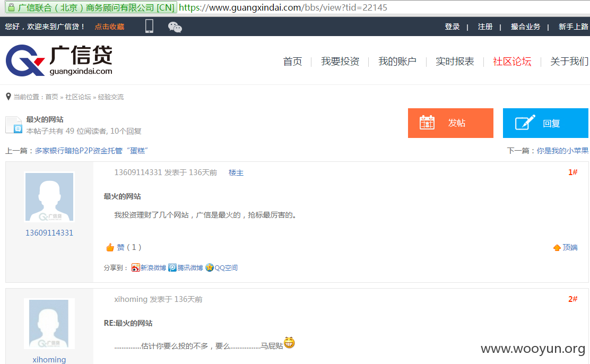The image size is (590, 364).
Task: Click post heading RE:最火的网站
Action: [x=128, y=323]
